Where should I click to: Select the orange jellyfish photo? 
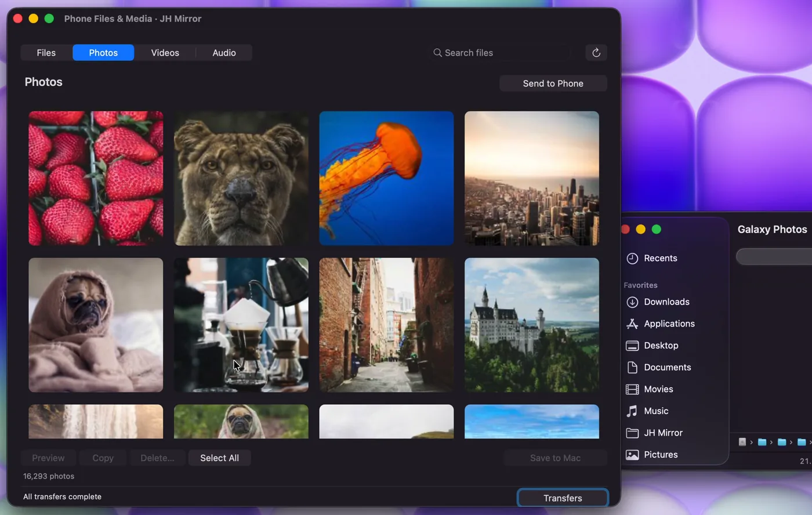(x=386, y=179)
